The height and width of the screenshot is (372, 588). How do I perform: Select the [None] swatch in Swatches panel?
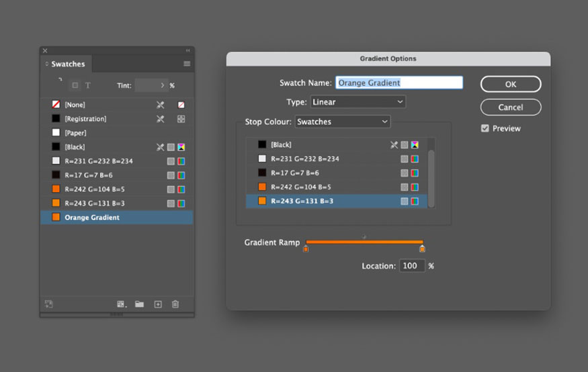[x=117, y=105]
